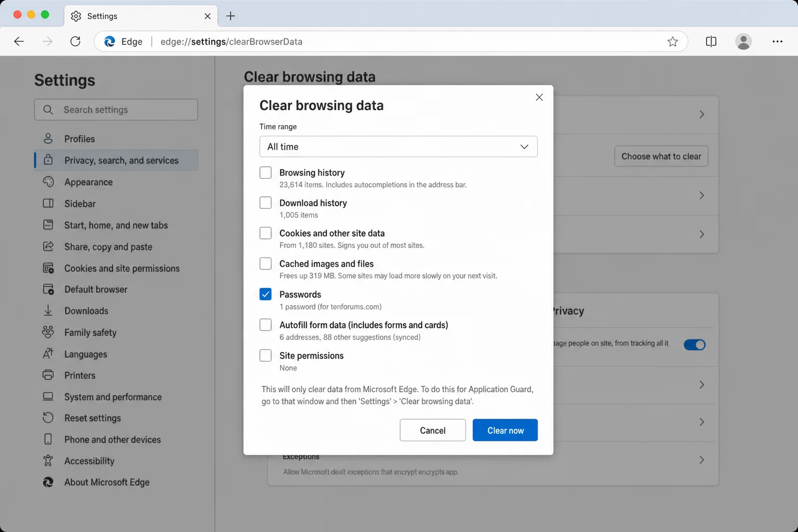
Task: Check the Site permissions checkbox
Action: coord(265,355)
